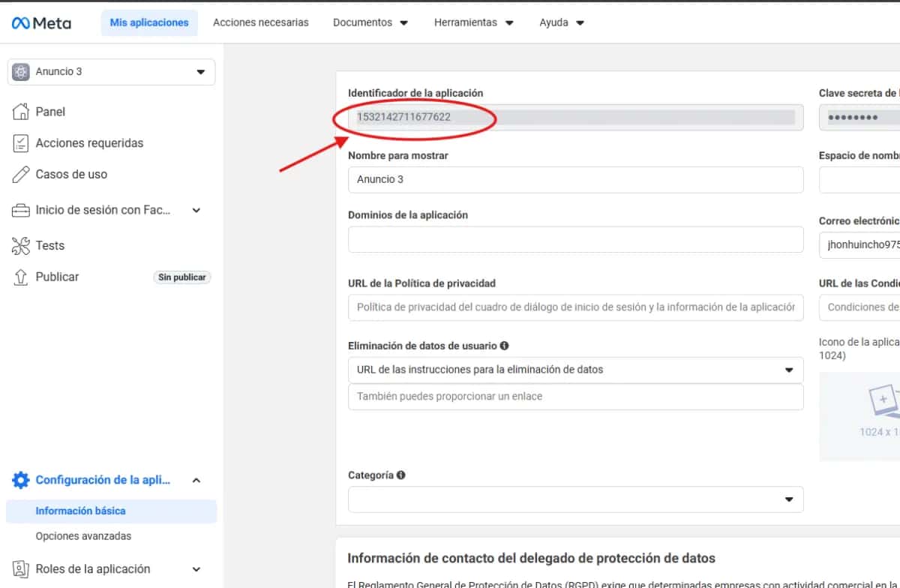The width and height of the screenshot is (900, 588).
Task: Open the Herramientas menu
Action: pos(474,22)
